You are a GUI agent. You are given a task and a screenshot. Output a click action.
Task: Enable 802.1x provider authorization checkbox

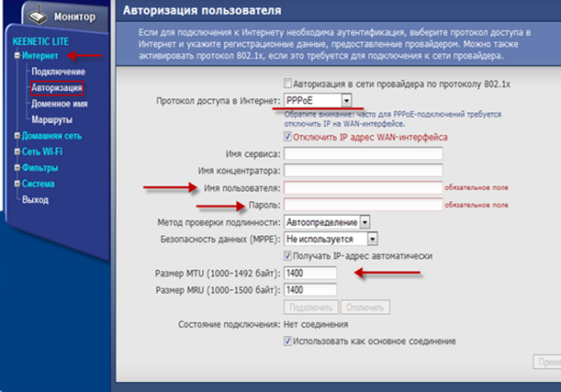coord(288,83)
